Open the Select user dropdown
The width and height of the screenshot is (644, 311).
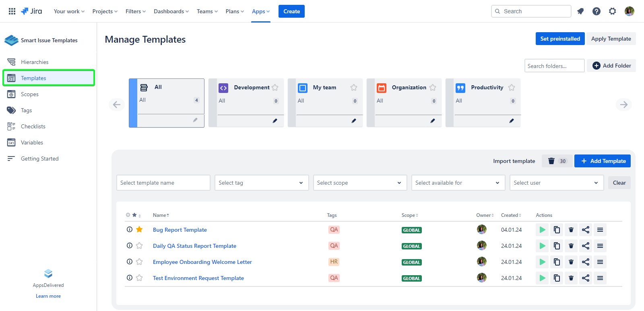[x=556, y=183]
